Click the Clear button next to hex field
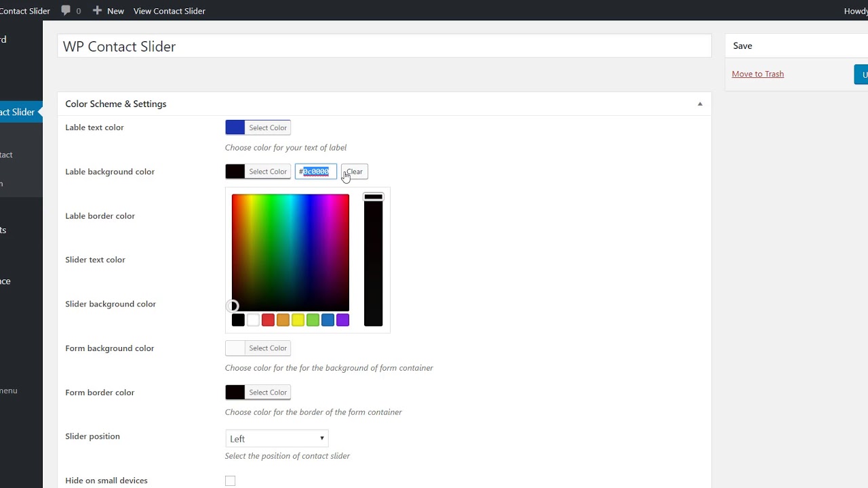Screen dimensions: 868x488 [x=355, y=171]
